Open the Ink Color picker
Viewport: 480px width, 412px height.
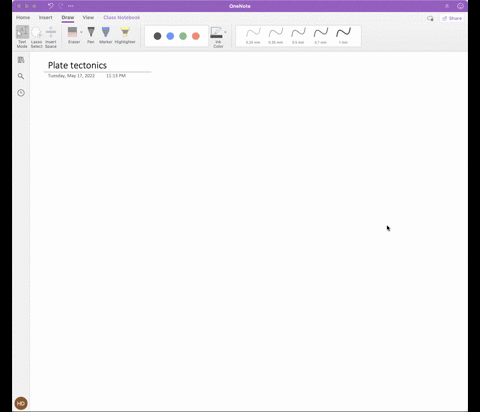pos(217,37)
